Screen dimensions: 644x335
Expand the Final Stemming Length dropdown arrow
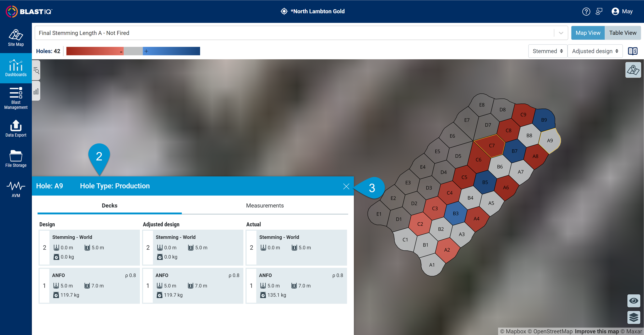coord(561,33)
